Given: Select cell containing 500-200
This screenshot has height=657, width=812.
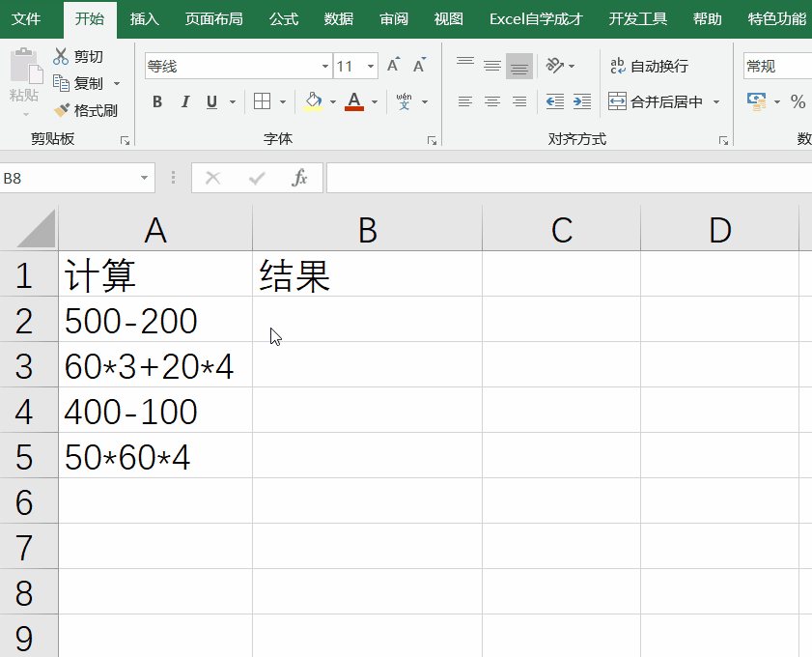Looking at the screenshot, I should [155, 319].
